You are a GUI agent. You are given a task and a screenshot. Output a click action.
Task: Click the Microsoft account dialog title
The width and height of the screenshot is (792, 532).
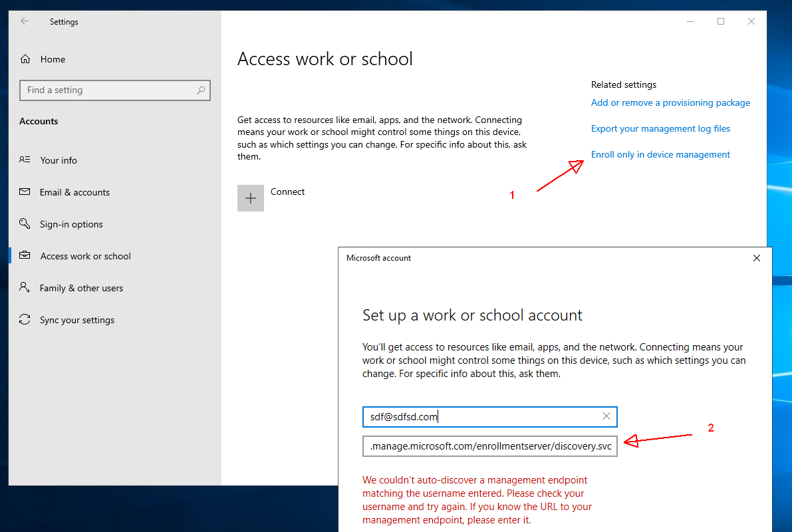tap(378, 257)
